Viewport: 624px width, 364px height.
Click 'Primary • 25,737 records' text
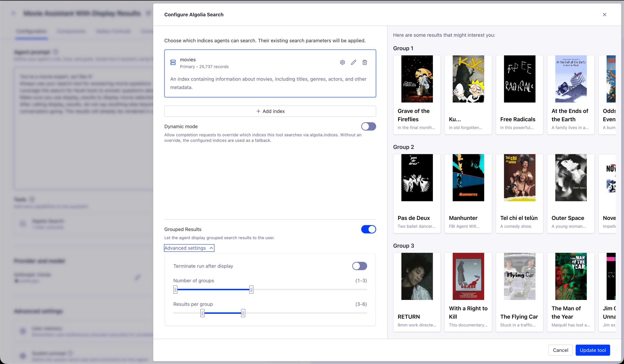[204, 66]
